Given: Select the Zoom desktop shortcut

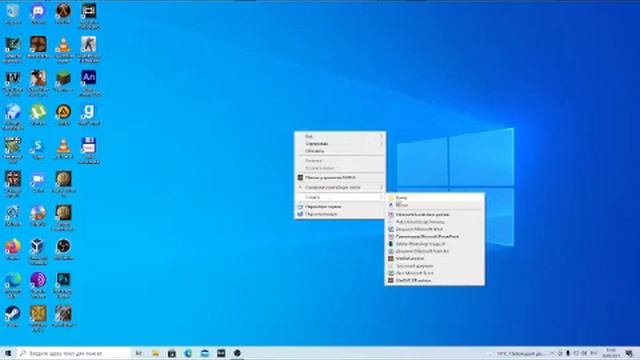Looking at the screenshot, I should tap(38, 182).
